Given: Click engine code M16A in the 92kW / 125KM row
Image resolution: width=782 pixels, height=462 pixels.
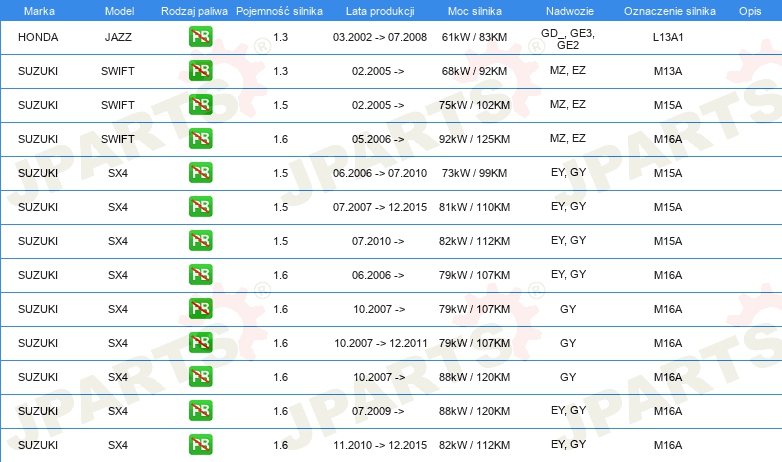Looking at the screenshot, I should (668, 139).
